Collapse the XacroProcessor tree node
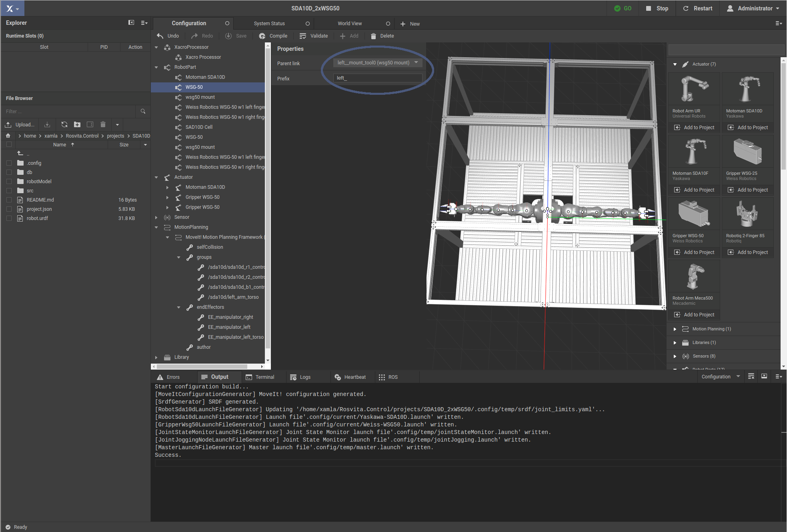The image size is (787, 532). click(156, 47)
